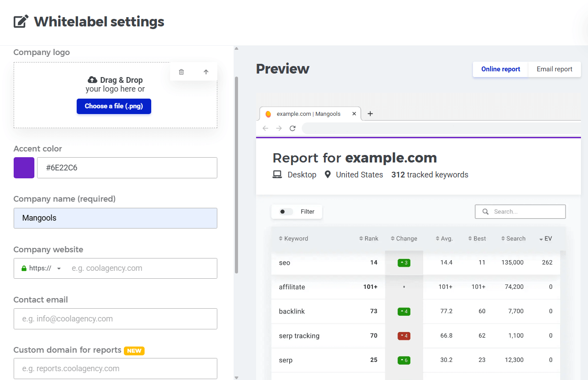
Task: Select the Desktop device icon in the report header
Action: 277,174
